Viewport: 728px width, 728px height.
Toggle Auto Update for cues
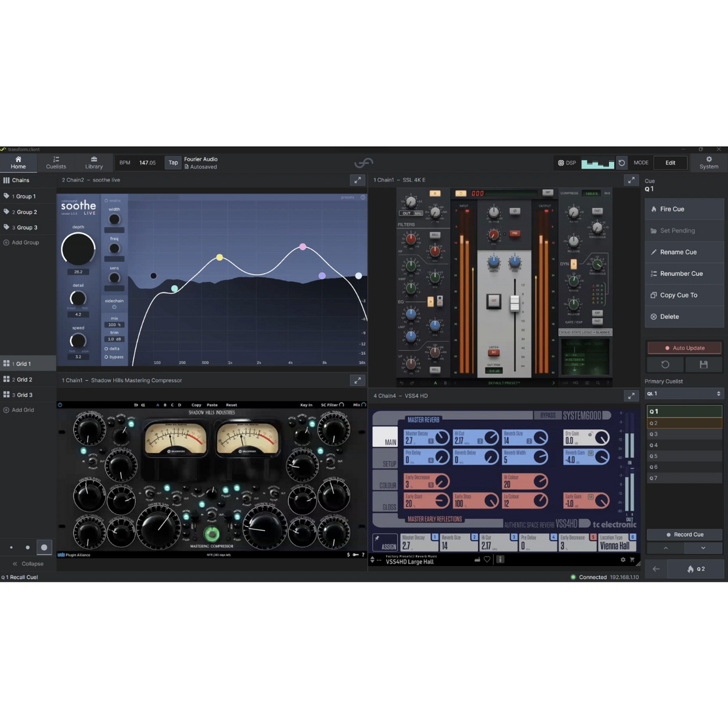(x=684, y=348)
